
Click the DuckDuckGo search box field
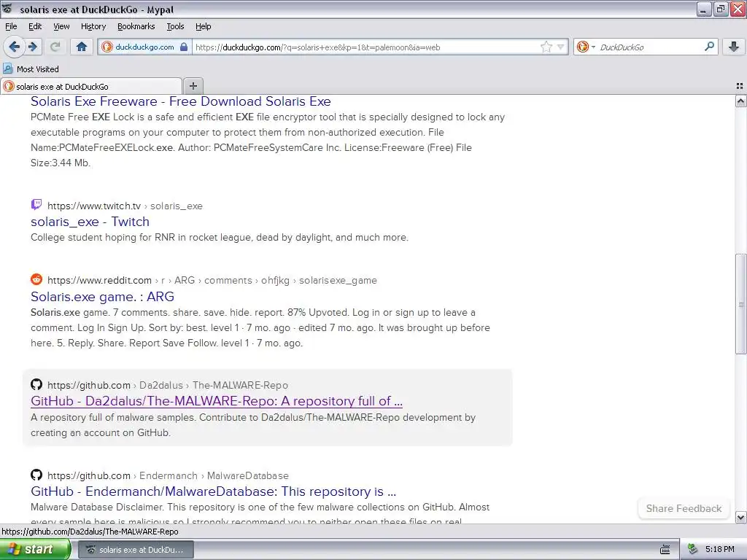point(650,47)
